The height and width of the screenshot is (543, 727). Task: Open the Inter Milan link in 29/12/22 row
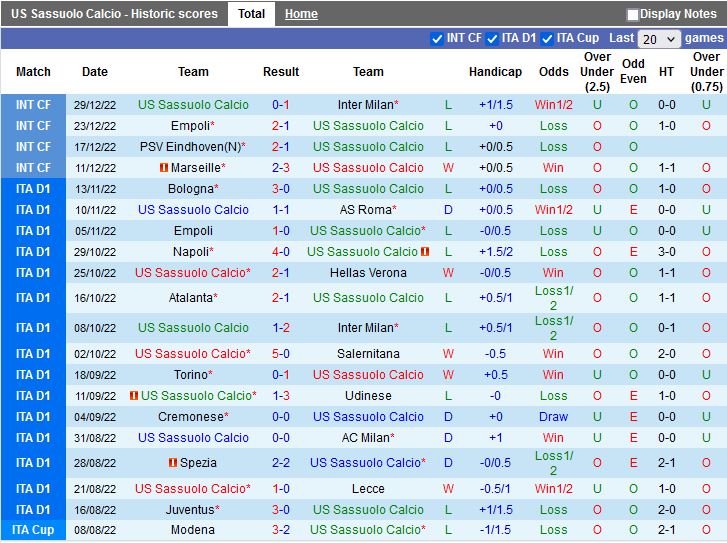365,105
